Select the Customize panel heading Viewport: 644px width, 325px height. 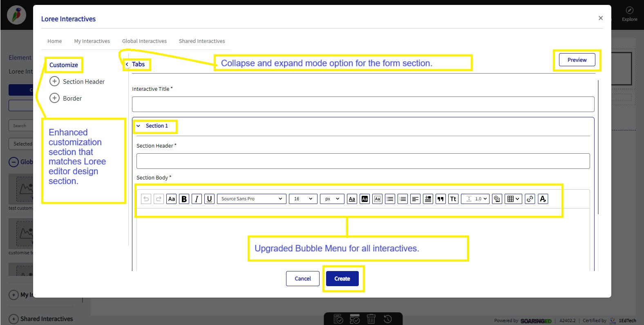click(63, 65)
